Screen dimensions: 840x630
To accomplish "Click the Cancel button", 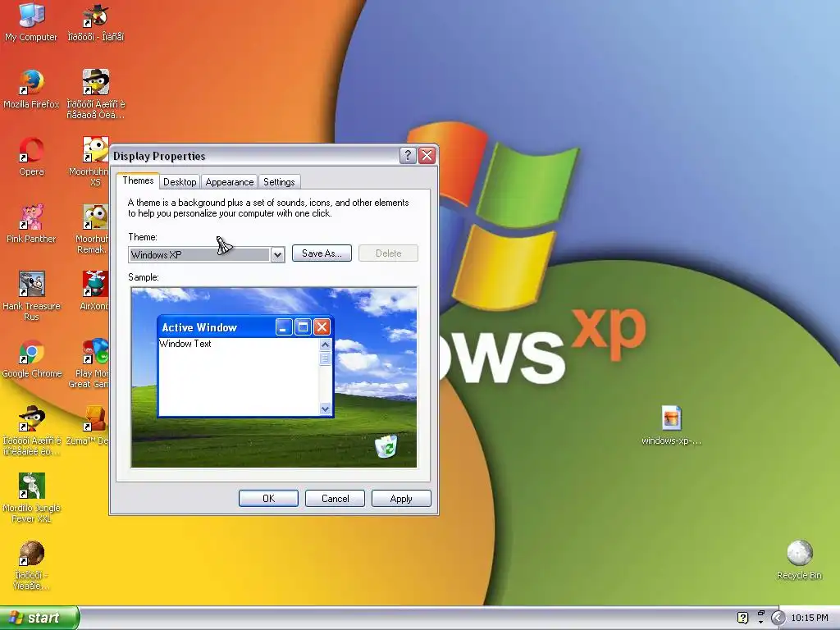I will click(x=335, y=499).
